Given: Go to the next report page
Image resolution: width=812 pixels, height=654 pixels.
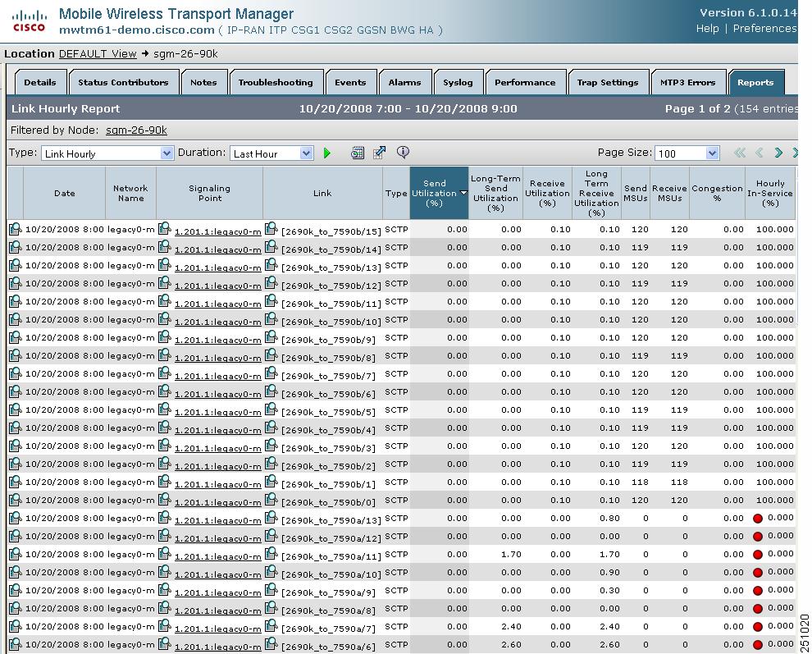Looking at the screenshot, I should click(778, 153).
